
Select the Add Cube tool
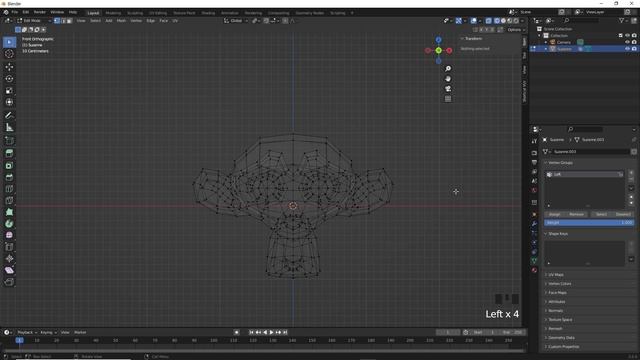(x=9, y=141)
